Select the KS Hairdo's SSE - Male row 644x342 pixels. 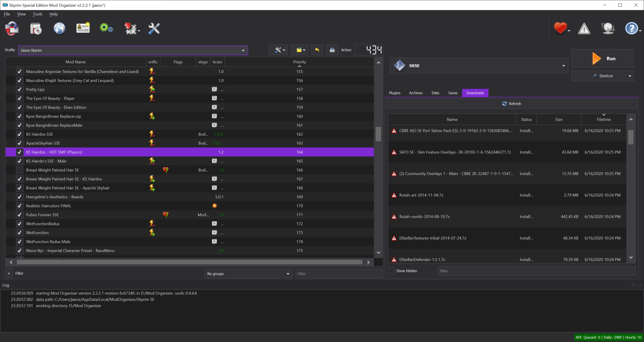190,161
